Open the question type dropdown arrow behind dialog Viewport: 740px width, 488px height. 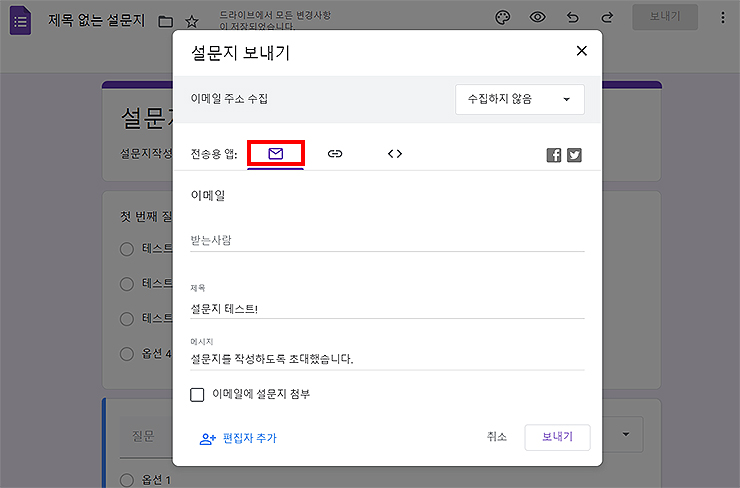(x=626, y=434)
